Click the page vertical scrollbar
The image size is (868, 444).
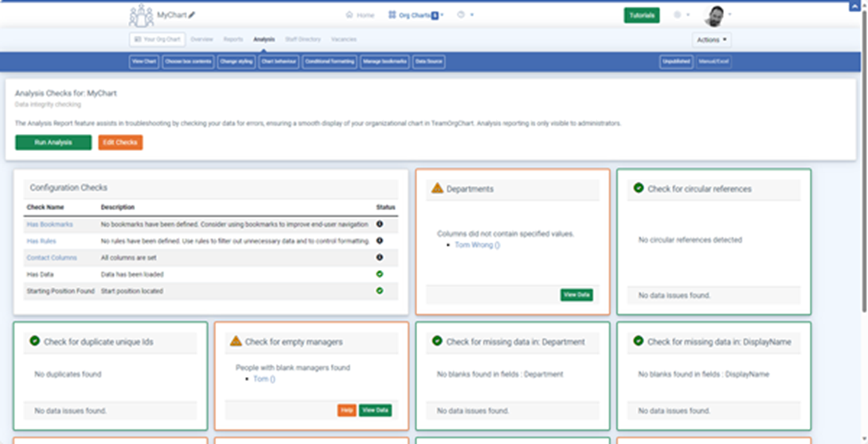pos(862,160)
